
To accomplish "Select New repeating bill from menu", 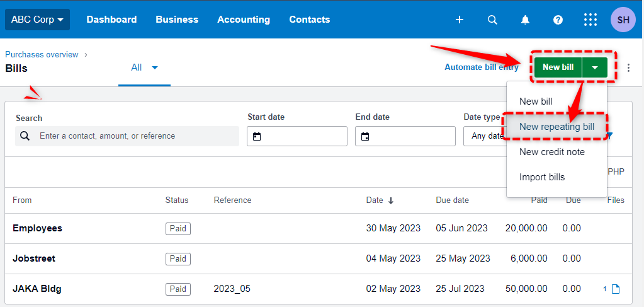I will pos(556,127).
